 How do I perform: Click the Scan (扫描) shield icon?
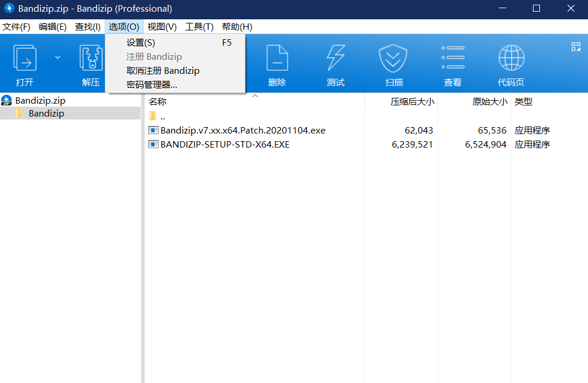[x=393, y=58]
